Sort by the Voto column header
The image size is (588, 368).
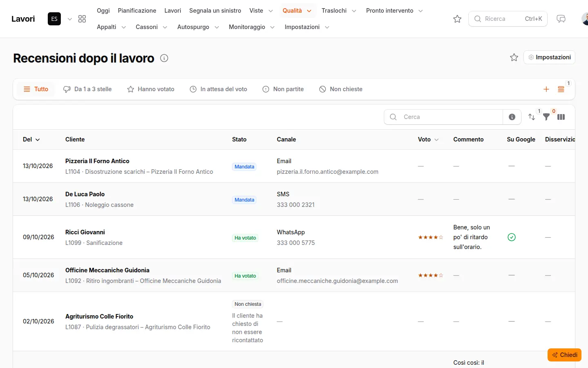428,139
